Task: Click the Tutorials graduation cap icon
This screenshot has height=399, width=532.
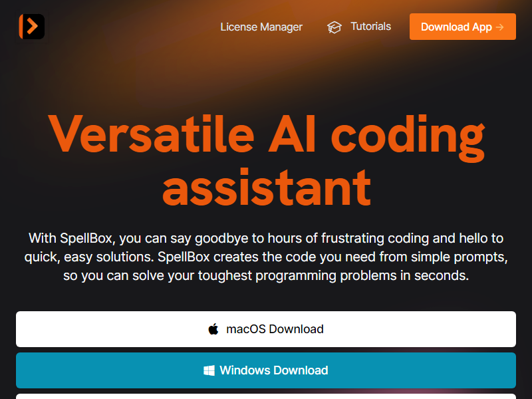Action: tap(334, 27)
